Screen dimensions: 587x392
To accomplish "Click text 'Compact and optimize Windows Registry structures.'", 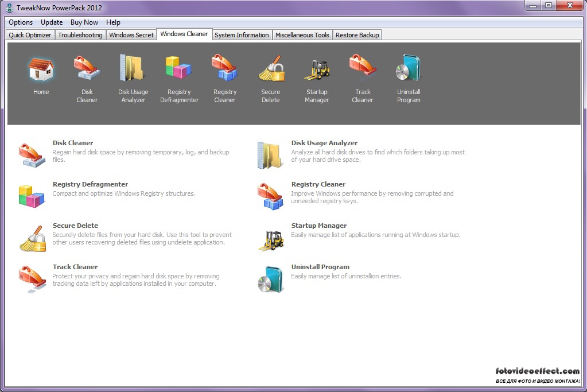I will pyautogui.click(x=124, y=193).
